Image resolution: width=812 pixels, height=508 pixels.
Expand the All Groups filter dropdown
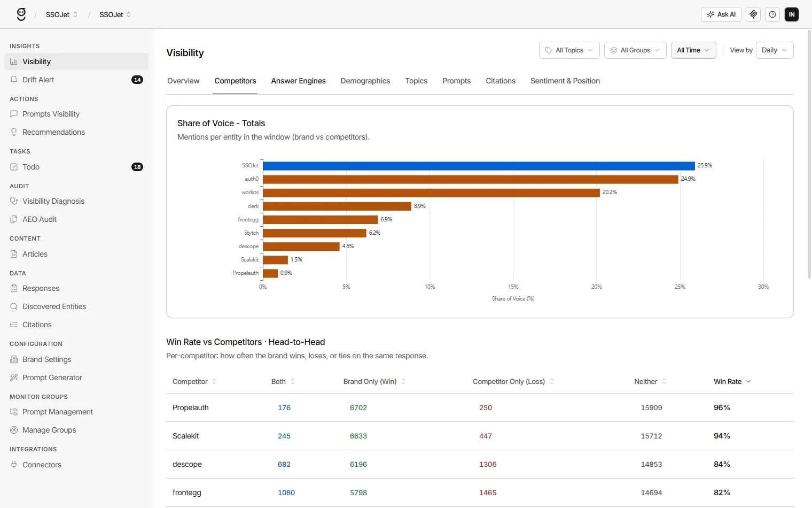pyautogui.click(x=635, y=50)
